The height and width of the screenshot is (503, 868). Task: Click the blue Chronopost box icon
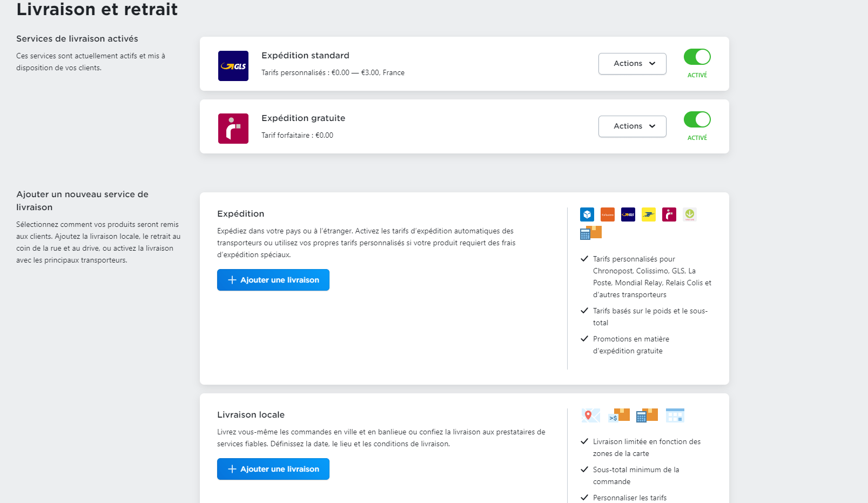[587, 214]
